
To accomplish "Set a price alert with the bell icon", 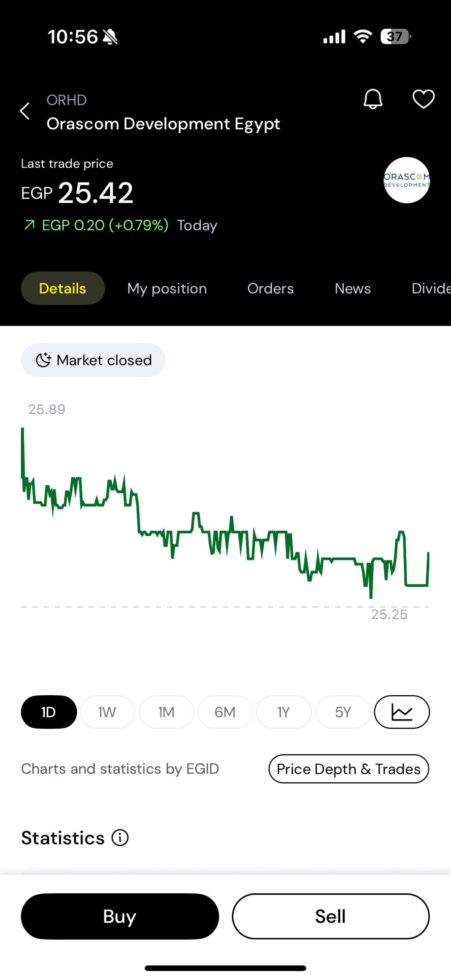I will (x=372, y=100).
